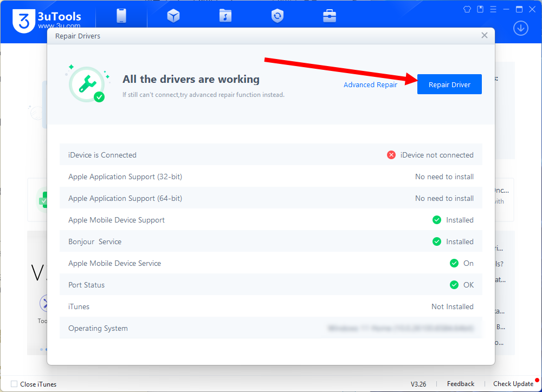
Task: Click the Feedback link
Action: click(x=460, y=384)
